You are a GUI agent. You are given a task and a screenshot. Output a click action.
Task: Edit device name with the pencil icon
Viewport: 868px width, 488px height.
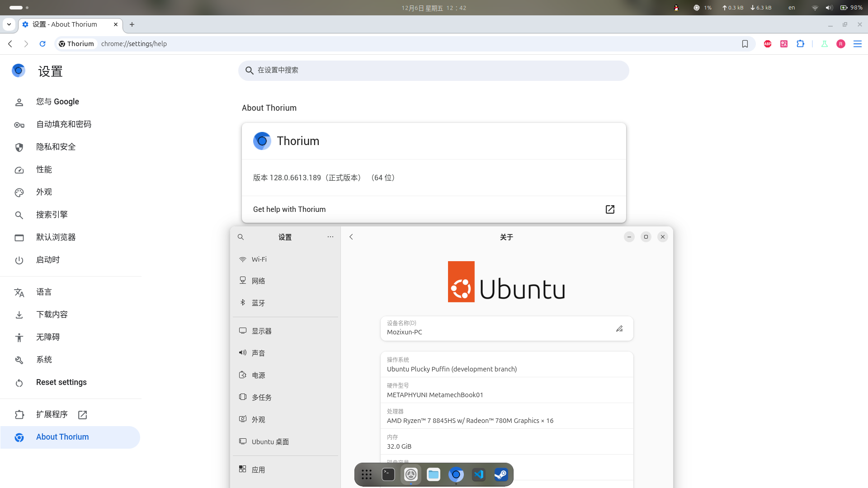pyautogui.click(x=619, y=328)
